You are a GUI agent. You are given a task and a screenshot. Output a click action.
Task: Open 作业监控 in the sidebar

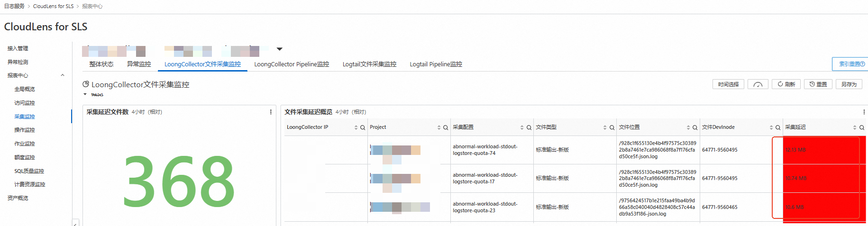click(25, 144)
